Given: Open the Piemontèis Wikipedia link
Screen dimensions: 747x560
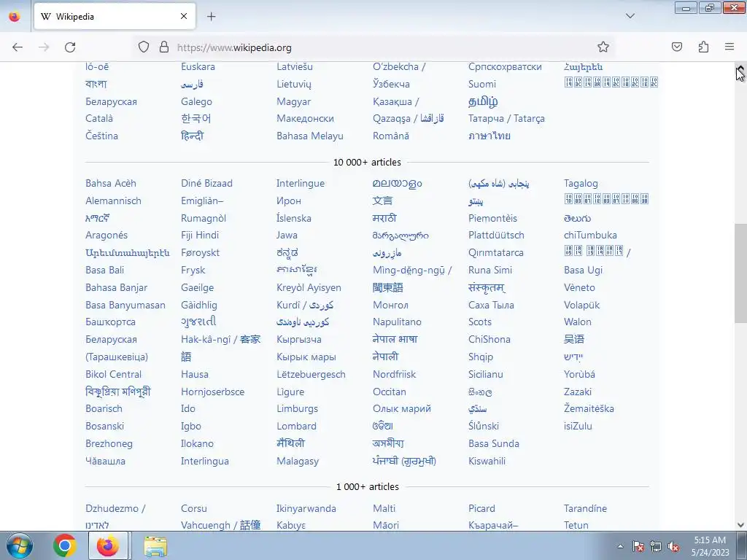Looking at the screenshot, I should pos(492,218).
